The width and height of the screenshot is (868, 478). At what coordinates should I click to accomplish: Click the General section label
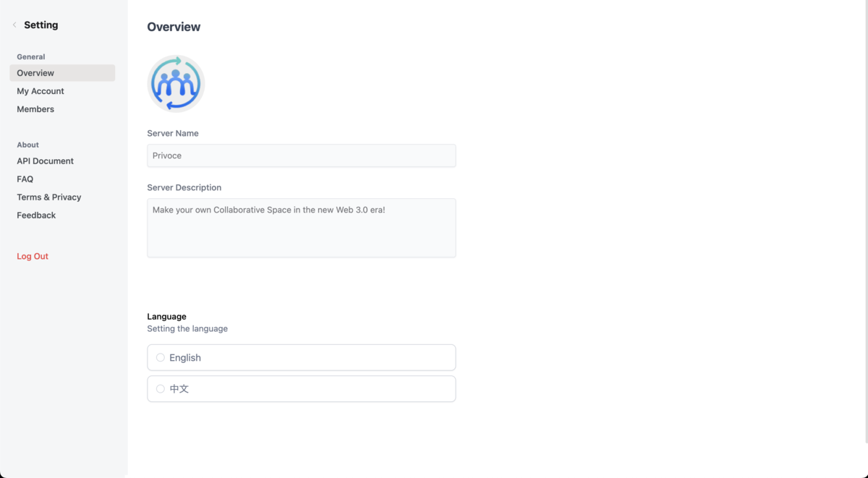[31, 56]
